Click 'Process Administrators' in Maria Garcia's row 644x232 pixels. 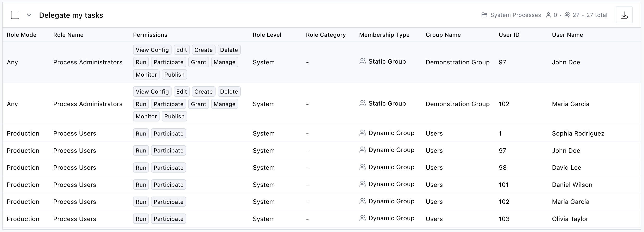pos(88,104)
